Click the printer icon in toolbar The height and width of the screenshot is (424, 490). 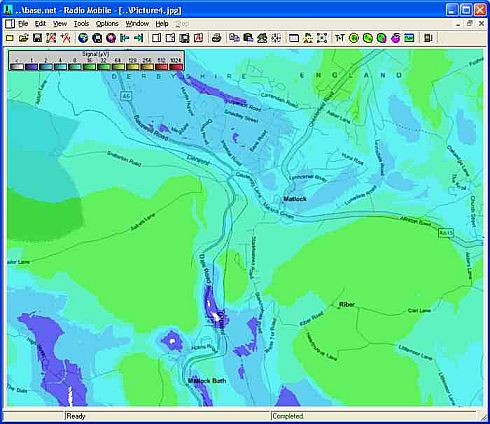(x=217, y=38)
